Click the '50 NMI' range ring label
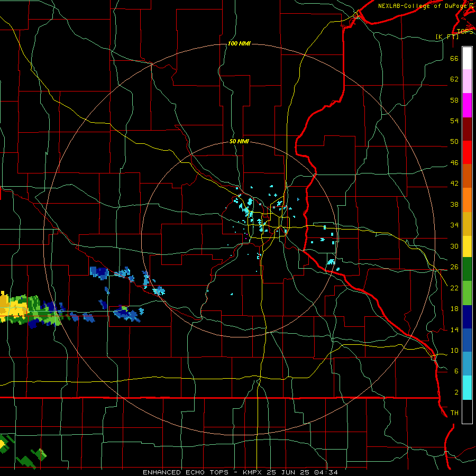 239,141
